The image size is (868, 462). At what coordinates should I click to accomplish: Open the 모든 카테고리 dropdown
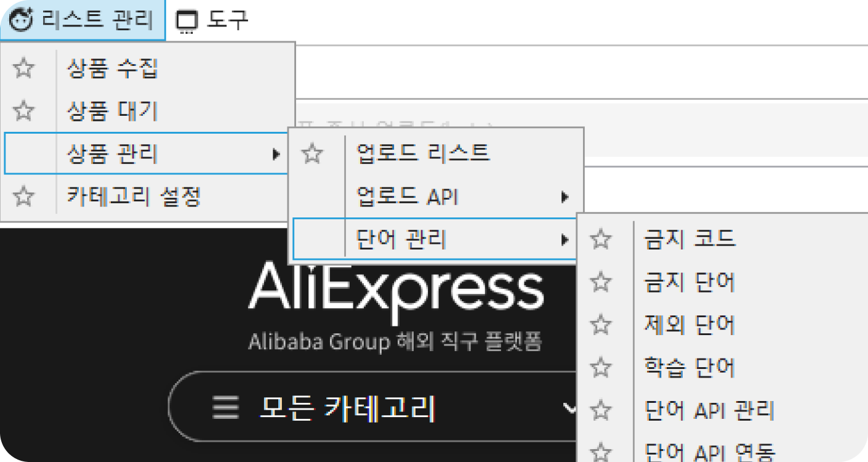569,407
